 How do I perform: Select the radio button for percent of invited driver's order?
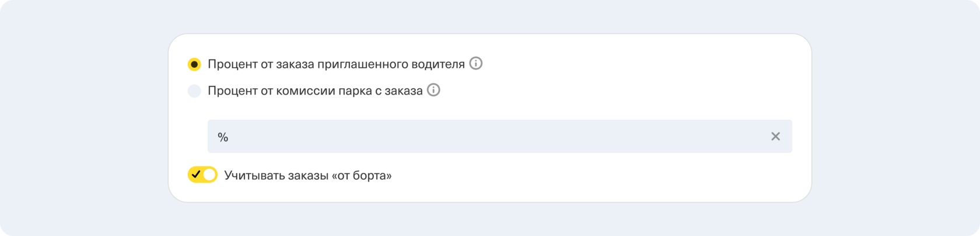tap(194, 64)
